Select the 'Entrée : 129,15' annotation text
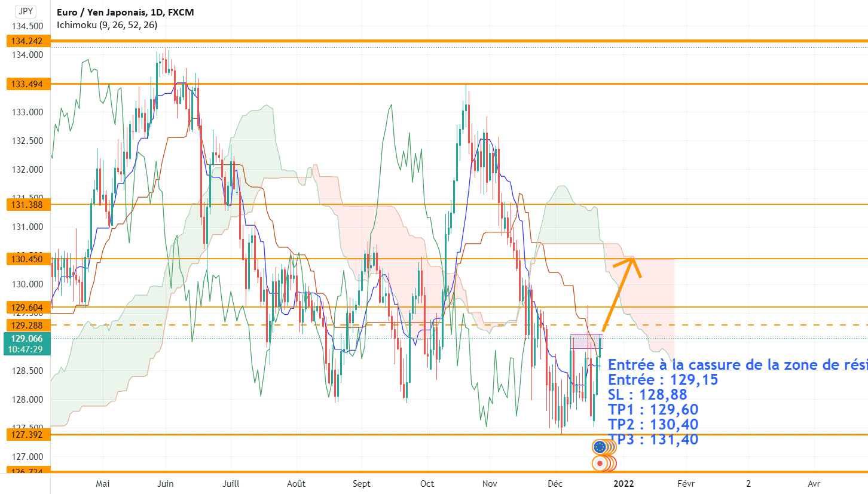868x494 pixels. click(x=663, y=380)
